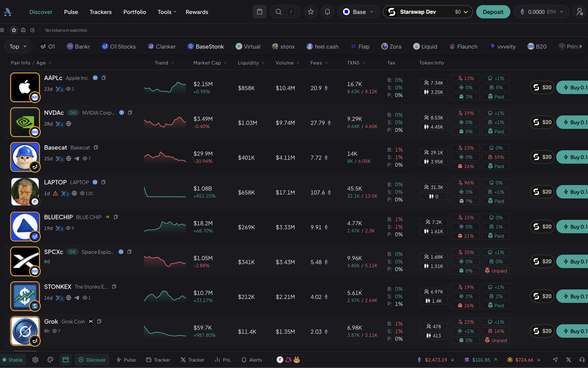Open Trackers in top navigation

(101, 12)
